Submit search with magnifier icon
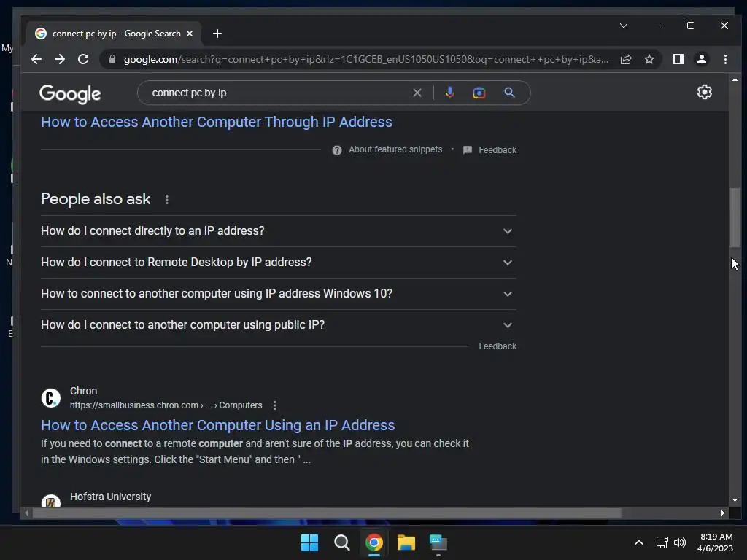The height and width of the screenshot is (560, 747). (509, 93)
